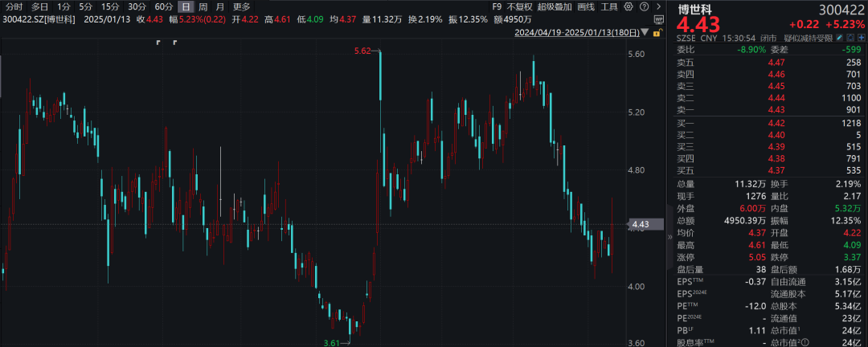
Task: Click the 2024/04/19-2025/01/13(180日) date range link
Action: 577,33
